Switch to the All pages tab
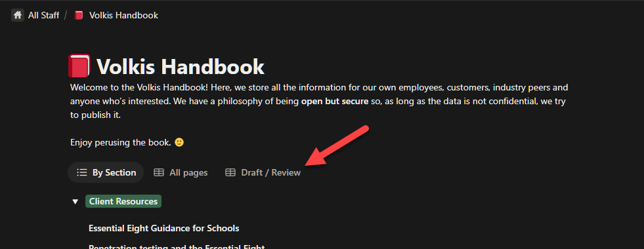 (x=181, y=173)
